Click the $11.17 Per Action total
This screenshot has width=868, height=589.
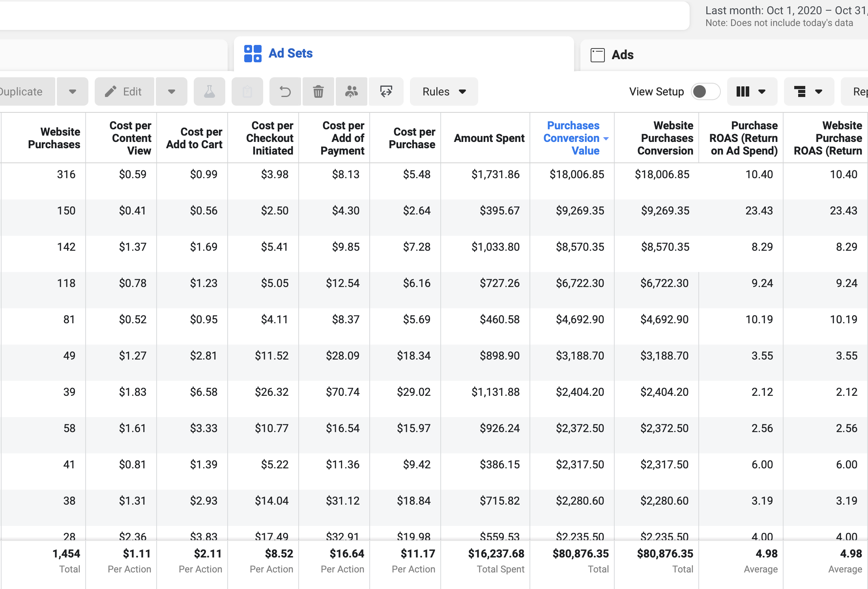point(418,554)
